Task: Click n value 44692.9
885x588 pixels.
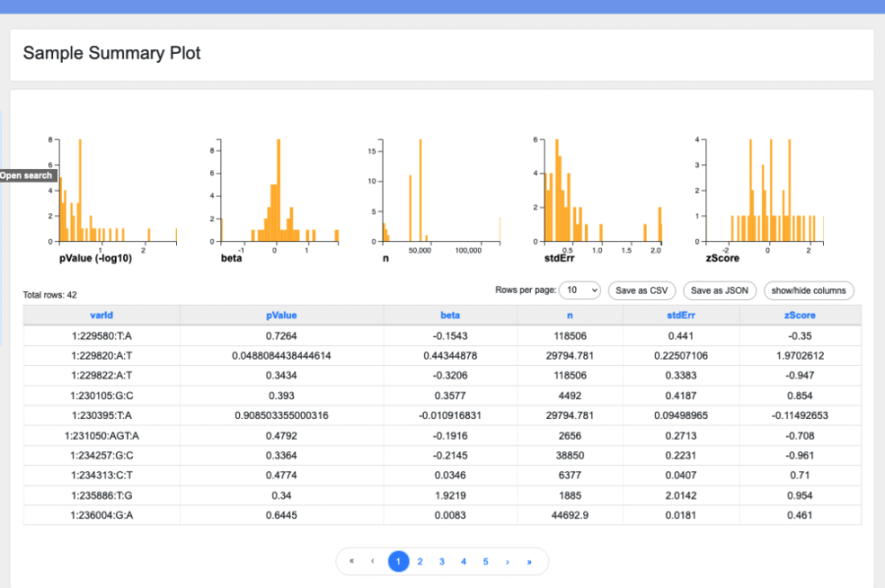Action: (569, 515)
